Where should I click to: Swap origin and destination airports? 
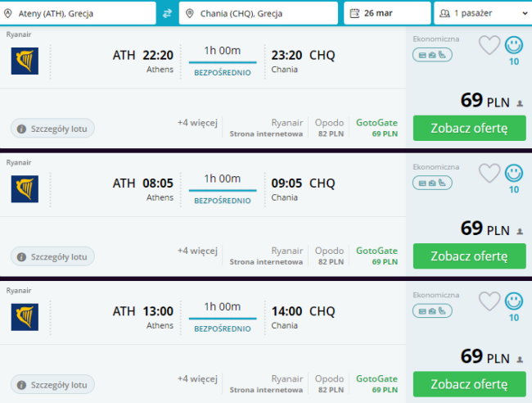pyautogui.click(x=167, y=13)
